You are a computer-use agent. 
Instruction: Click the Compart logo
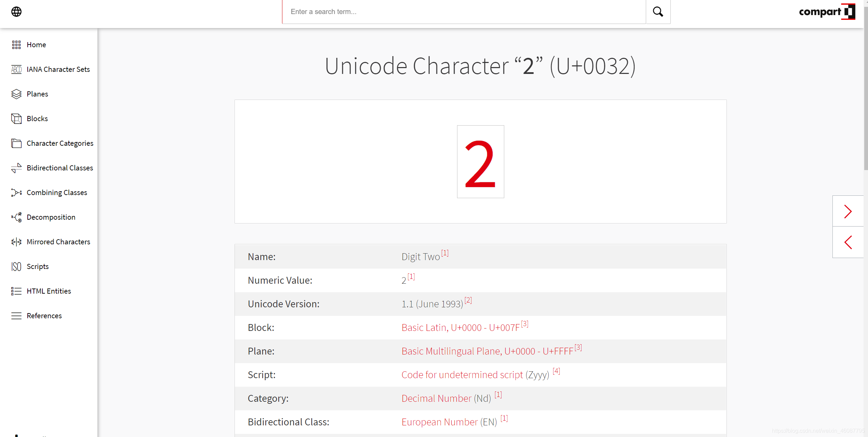[827, 12]
